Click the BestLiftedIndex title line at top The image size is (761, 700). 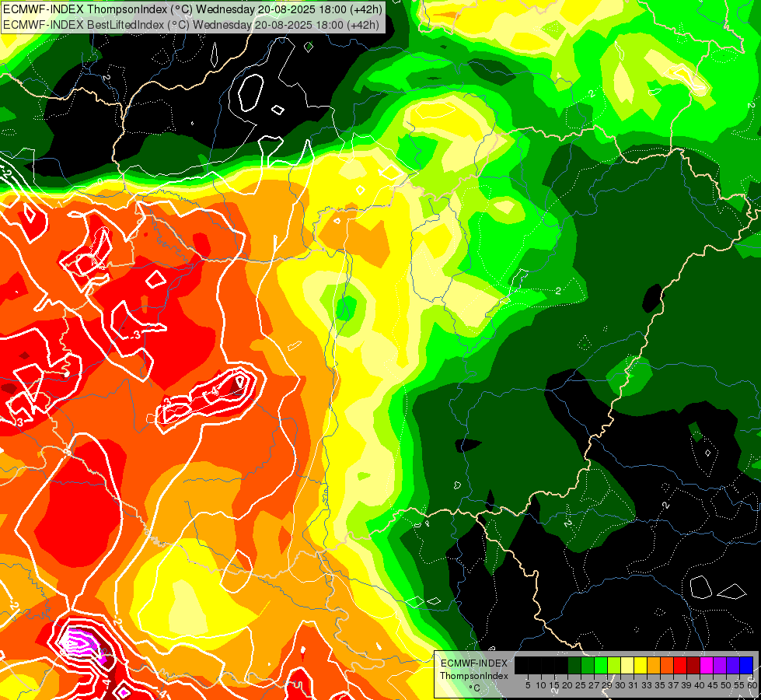191,25
